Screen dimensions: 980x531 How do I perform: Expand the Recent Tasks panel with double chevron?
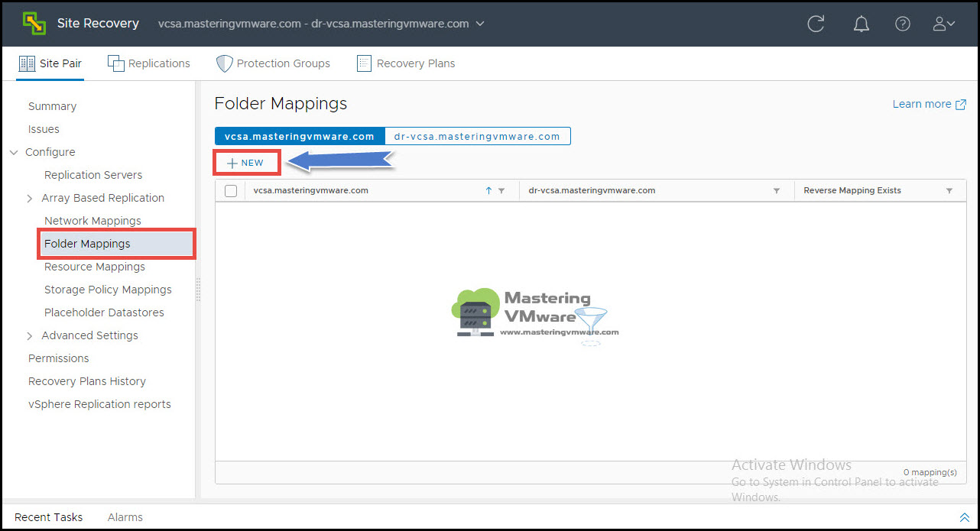point(965,517)
